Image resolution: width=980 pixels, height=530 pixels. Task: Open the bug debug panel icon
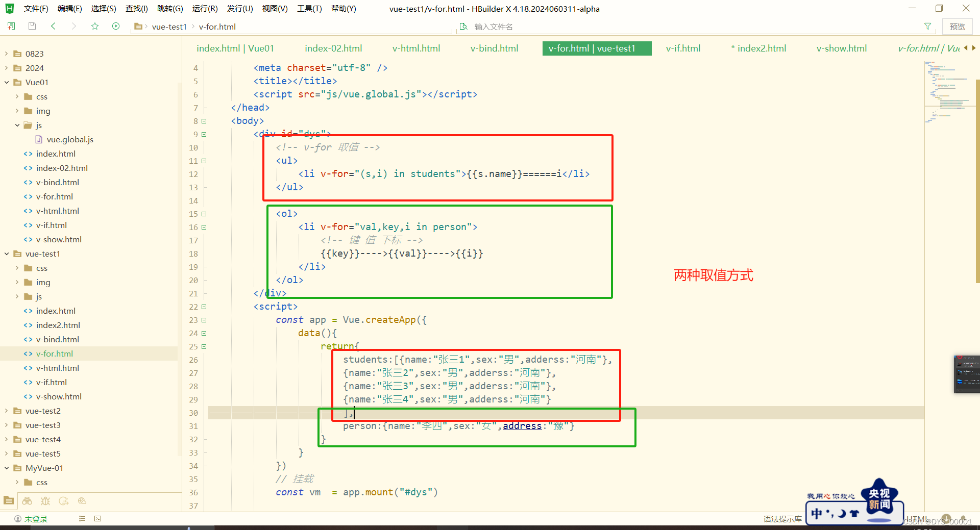pos(45,501)
